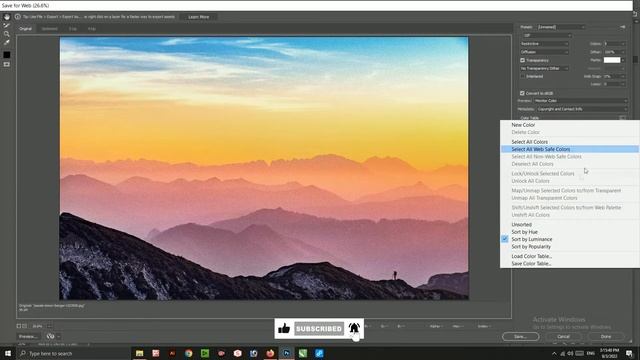
Task: Click the white Matte color swatch
Action: 612,60
